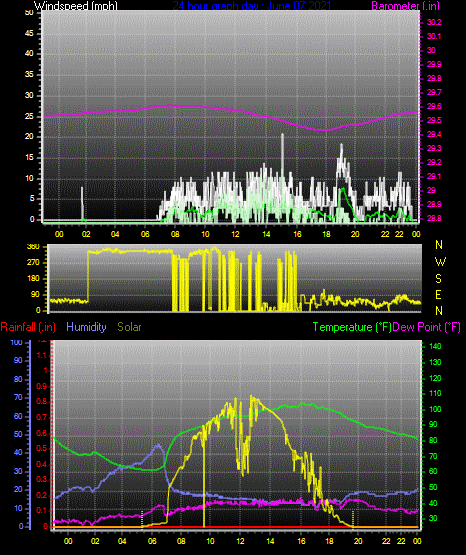Click rainfall scale value 0.9
The image size is (466, 555).
[x=42, y=386]
